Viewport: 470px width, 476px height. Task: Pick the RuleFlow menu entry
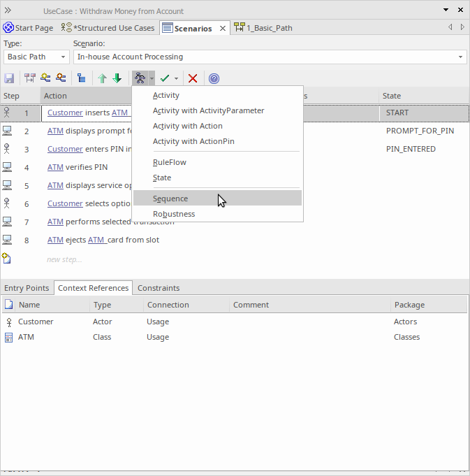tap(170, 162)
